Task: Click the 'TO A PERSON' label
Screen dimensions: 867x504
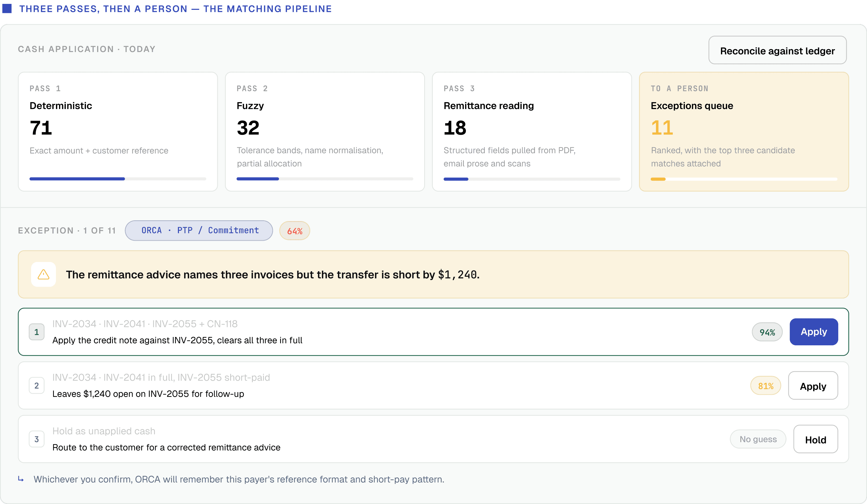Action: point(680,89)
